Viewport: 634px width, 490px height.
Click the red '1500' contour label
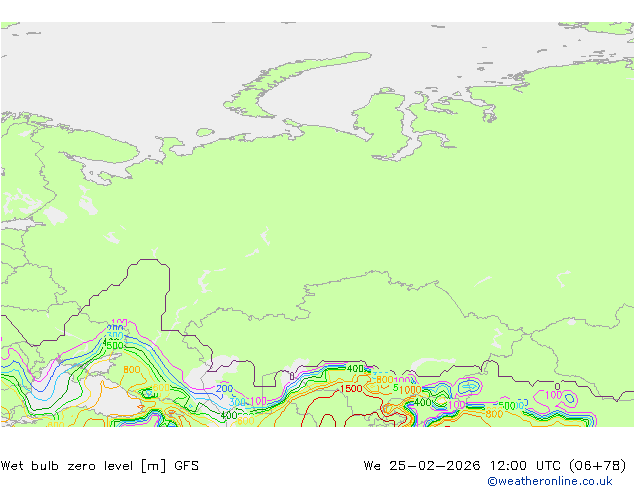pos(351,389)
